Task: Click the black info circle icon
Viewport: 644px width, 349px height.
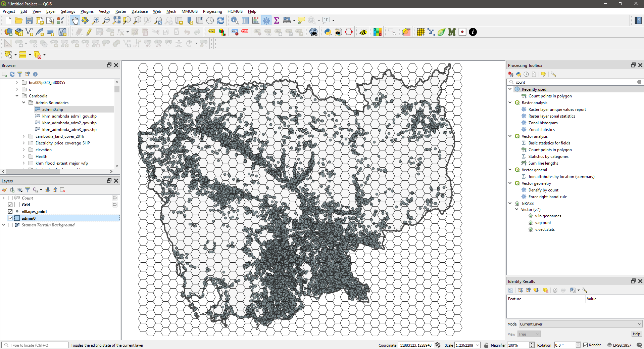Action: (x=473, y=32)
